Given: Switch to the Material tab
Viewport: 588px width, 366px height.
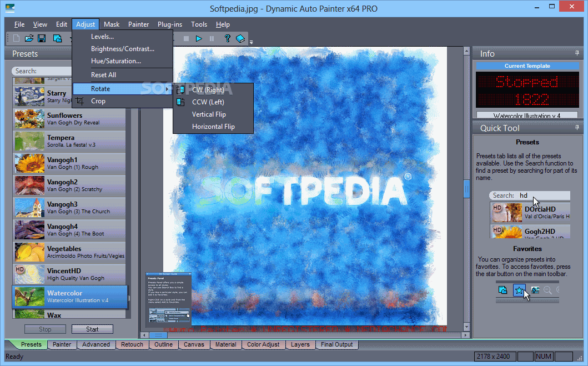Looking at the screenshot, I should coord(226,344).
